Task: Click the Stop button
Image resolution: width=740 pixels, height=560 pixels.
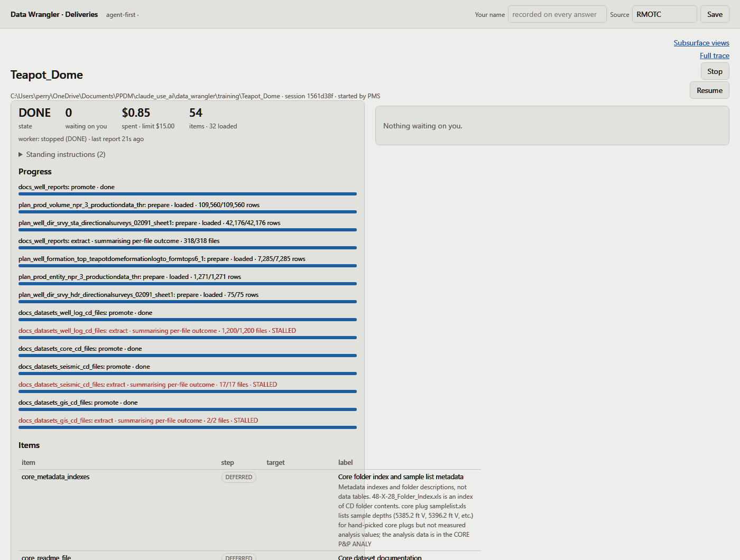Action: (715, 71)
